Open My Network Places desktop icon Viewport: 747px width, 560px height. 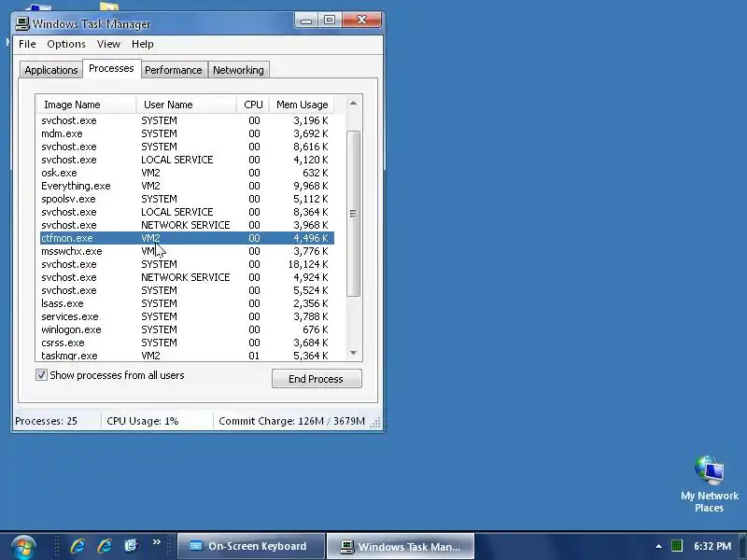(710, 483)
